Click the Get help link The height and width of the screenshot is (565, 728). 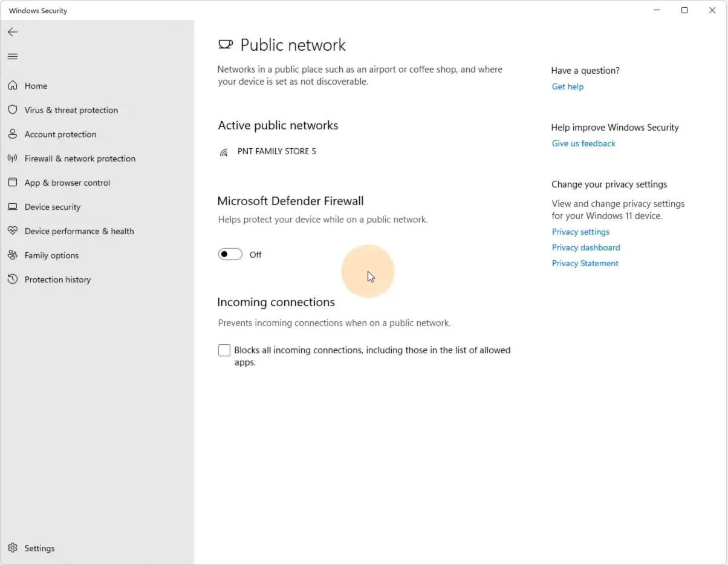point(567,87)
